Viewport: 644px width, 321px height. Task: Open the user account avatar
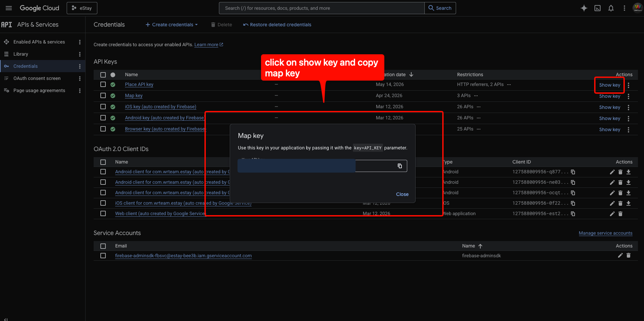[638, 8]
